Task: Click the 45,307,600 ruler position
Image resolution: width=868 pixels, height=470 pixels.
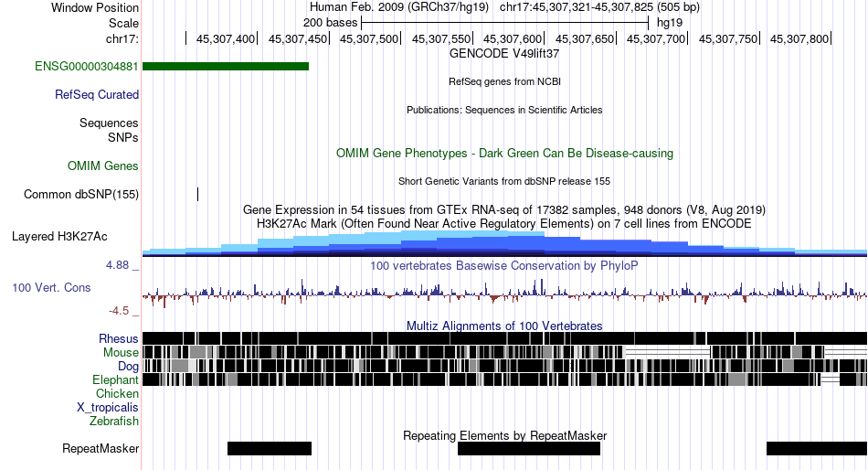Action: [513, 38]
